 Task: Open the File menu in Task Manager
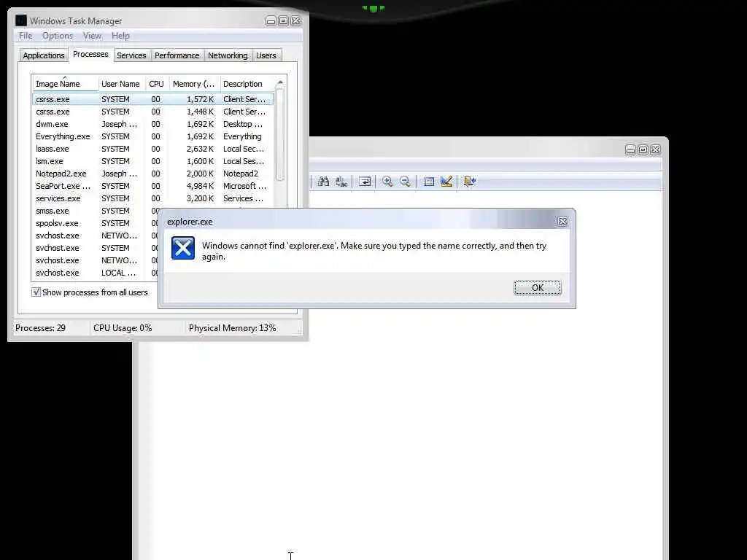click(26, 36)
